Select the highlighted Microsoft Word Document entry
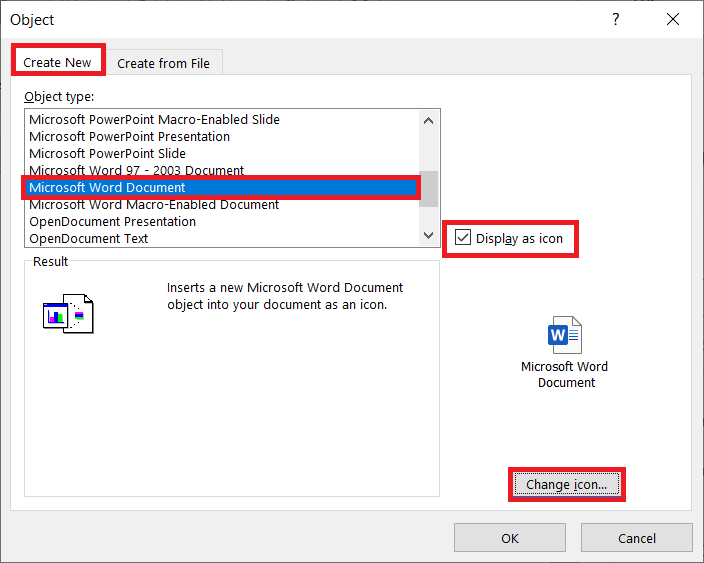 221,188
